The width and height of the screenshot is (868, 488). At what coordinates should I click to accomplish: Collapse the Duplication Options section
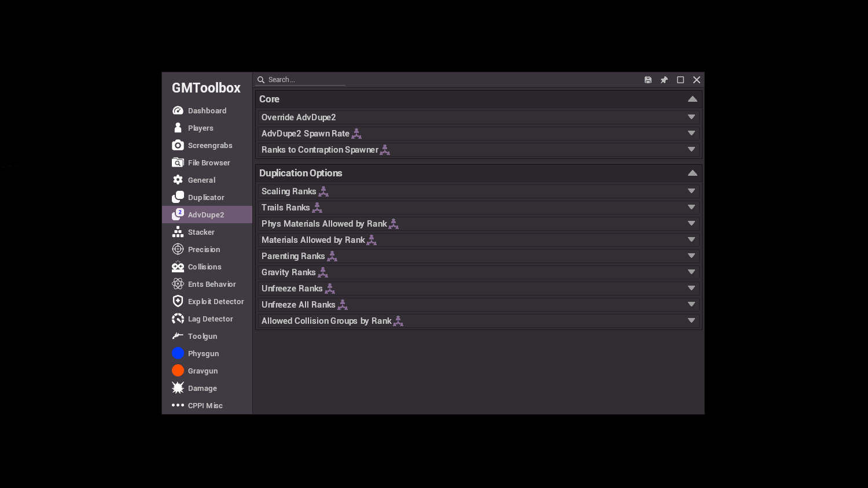click(x=692, y=173)
